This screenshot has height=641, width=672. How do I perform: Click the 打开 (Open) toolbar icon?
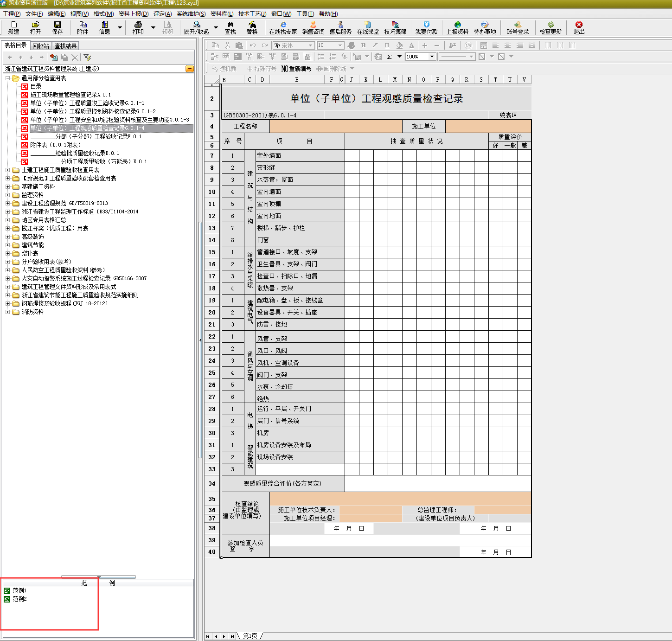pos(35,27)
